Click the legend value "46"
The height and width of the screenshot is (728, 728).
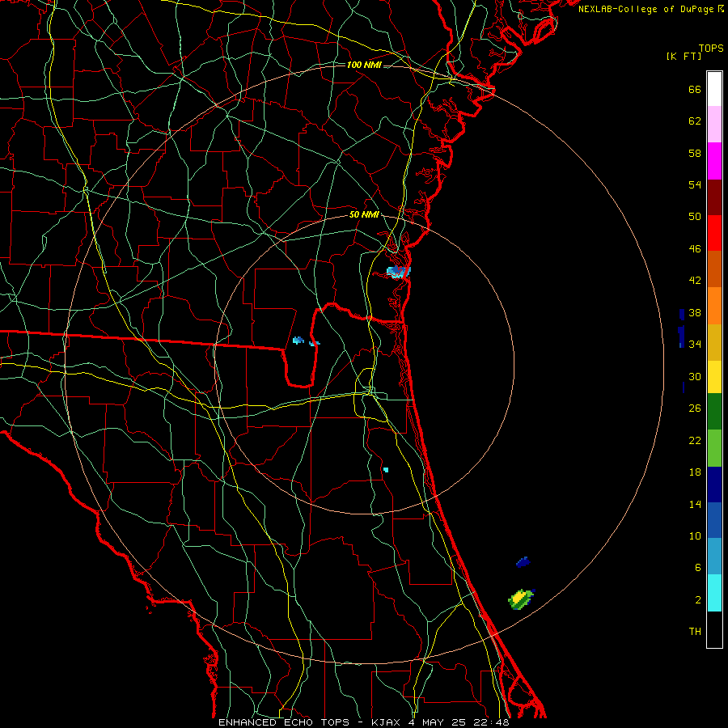coord(695,248)
